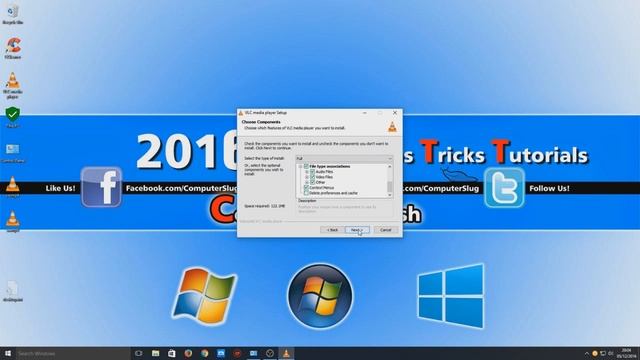Open the install type dropdown showing Full
This screenshot has width=640, height=360.
click(344, 158)
